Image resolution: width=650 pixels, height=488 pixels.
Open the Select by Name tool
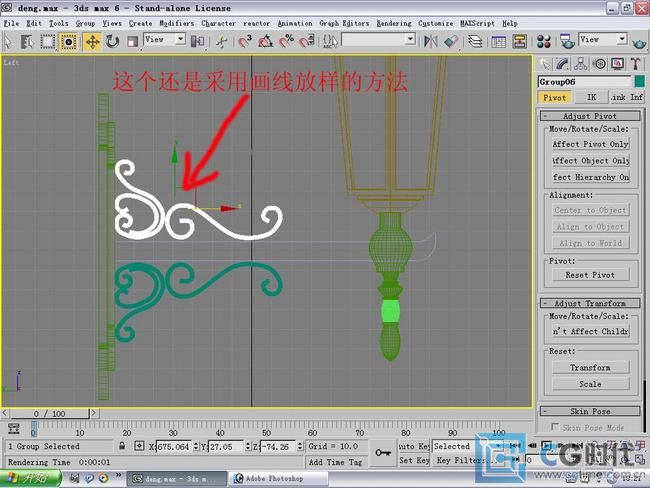coord(27,41)
